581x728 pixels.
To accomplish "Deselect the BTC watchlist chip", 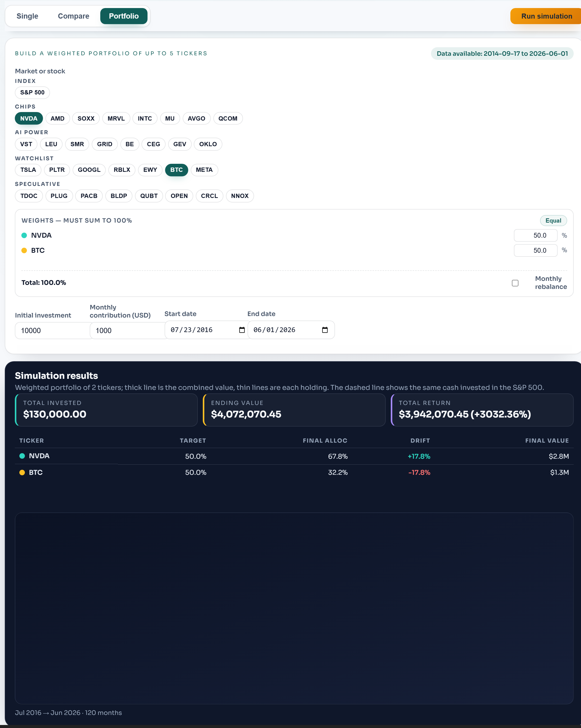I will (x=176, y=170).
